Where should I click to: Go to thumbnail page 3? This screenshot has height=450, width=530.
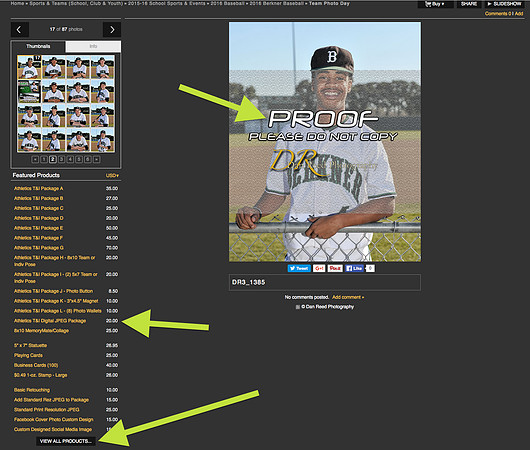point(62,159)
